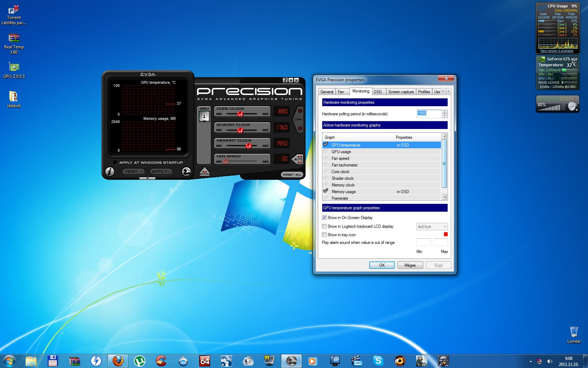The image size is (588, 368).
Task: Open Real Temp 3.60 desktop icon
Action: pyautogui.click(x=14, y=44)
